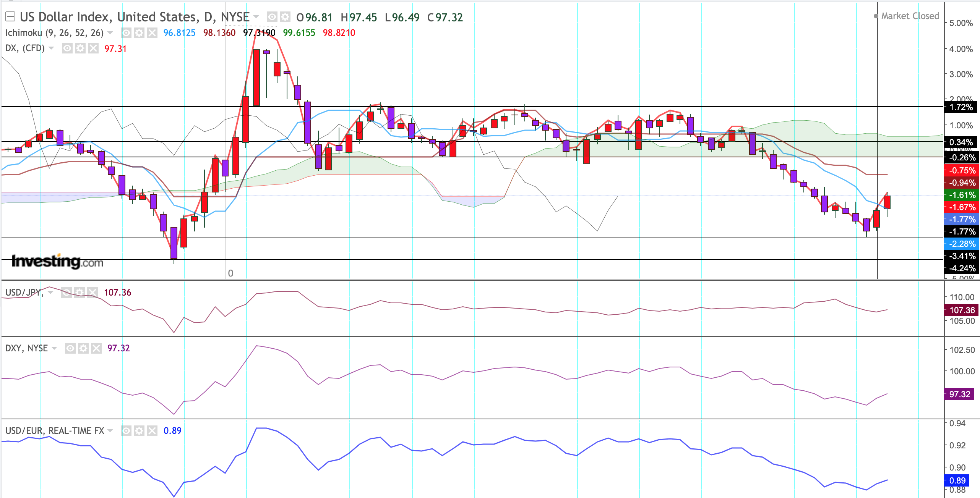Expand DXY, NYSE pane dropdown arrow

click(x=54, y=348)
